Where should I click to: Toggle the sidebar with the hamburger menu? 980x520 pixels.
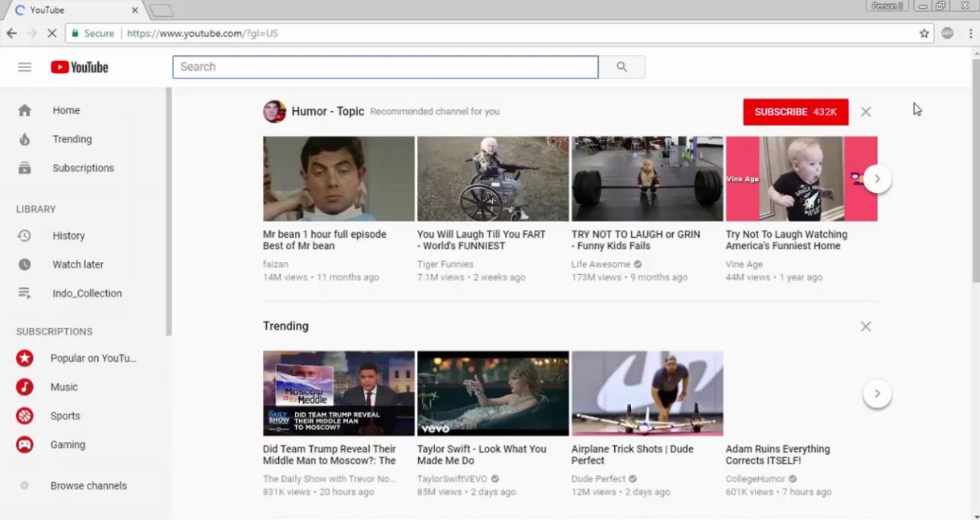24,67
